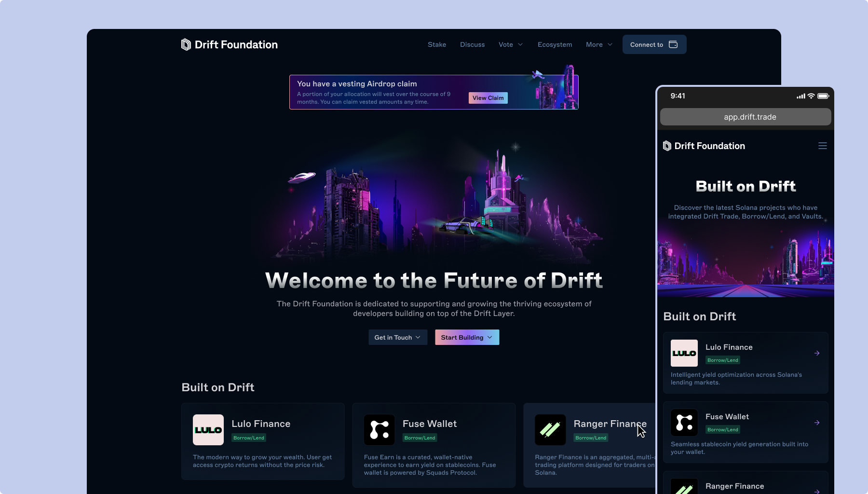Image resolution: width=868 pixels, height=494 pixels.
Task: Click the View Claim button
Action: coord(488,98)
